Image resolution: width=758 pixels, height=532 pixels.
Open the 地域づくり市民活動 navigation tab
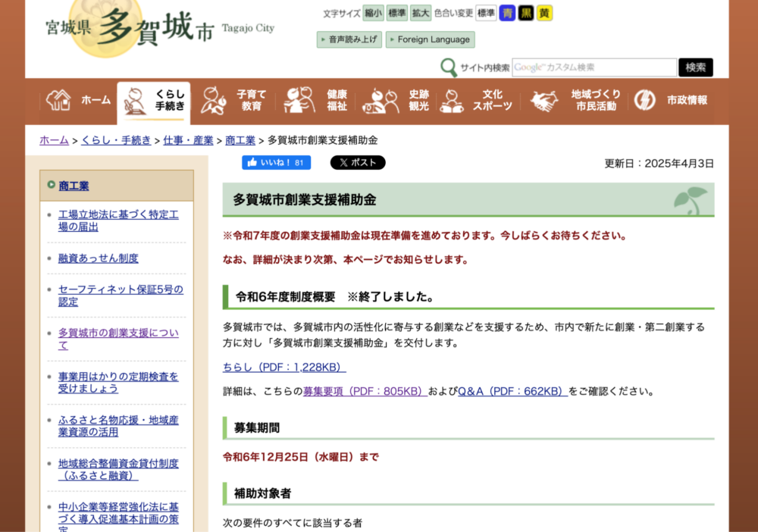575,101
